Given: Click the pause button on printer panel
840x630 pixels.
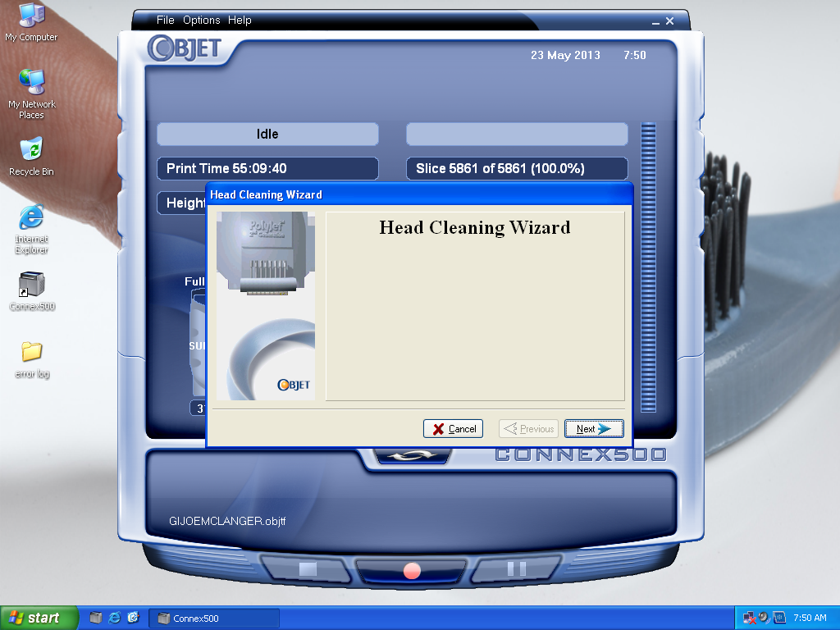Looking at the screenshot, I should coord(517,569).
